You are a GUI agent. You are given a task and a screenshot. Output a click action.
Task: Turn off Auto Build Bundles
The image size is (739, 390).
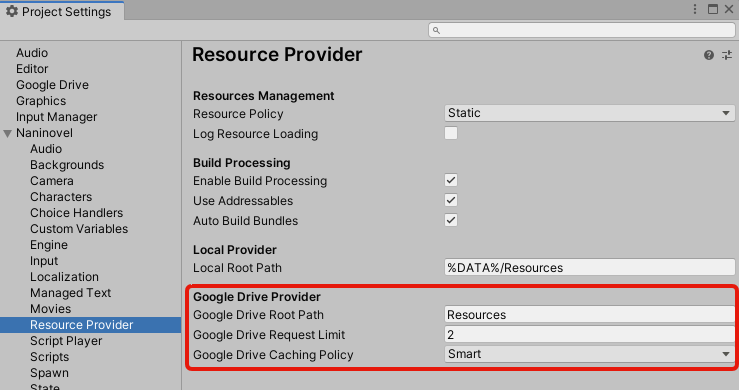[x=451, y=220]
